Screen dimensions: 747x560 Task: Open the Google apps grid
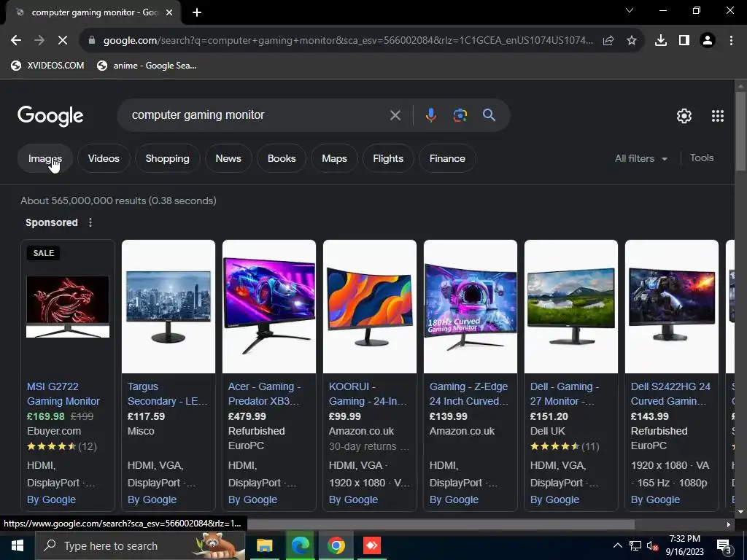(718, 116)
